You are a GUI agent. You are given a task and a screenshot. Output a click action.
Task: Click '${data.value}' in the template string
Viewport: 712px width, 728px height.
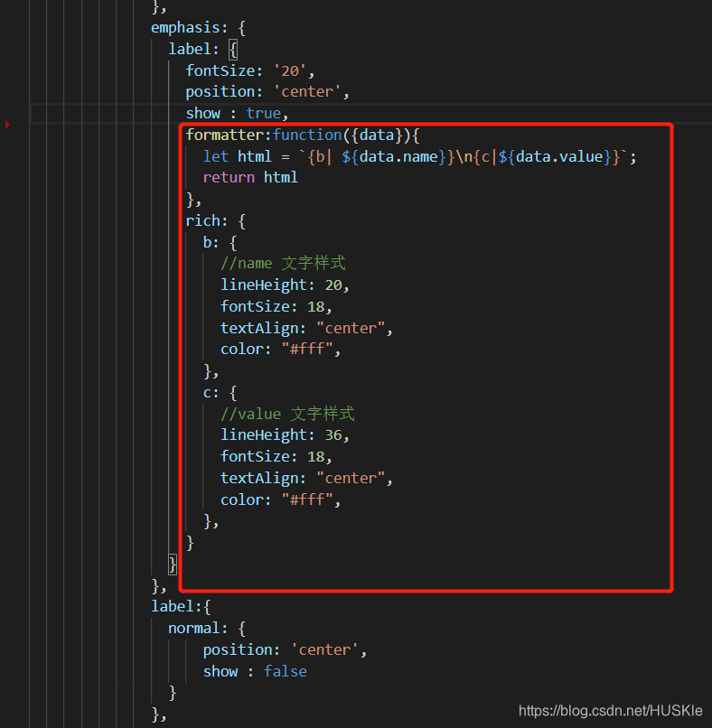[555, 157]
